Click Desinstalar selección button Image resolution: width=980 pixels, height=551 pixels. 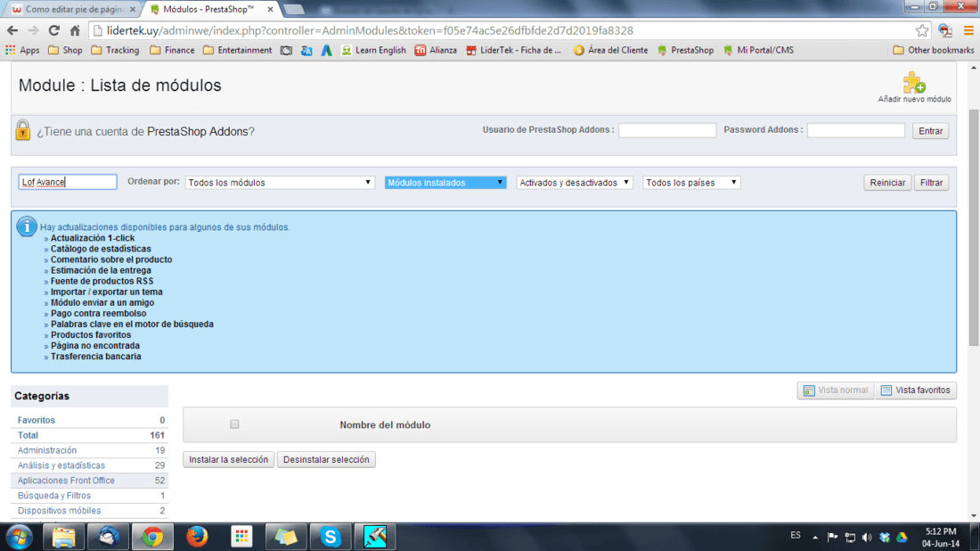(326, 460)
